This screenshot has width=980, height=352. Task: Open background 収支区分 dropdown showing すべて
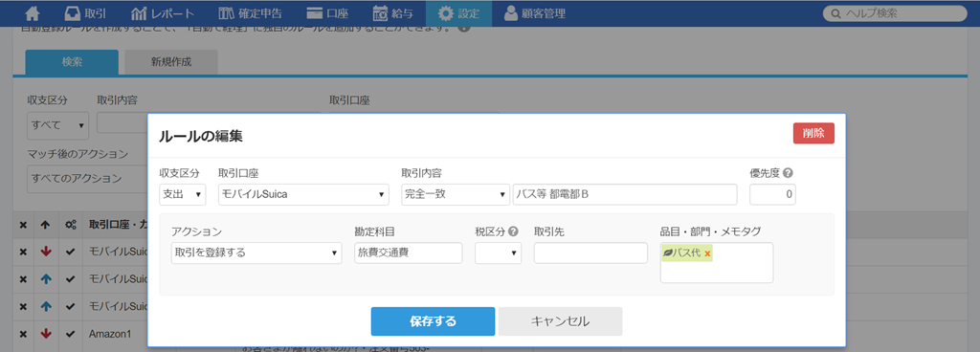click(x=58, y=125)
